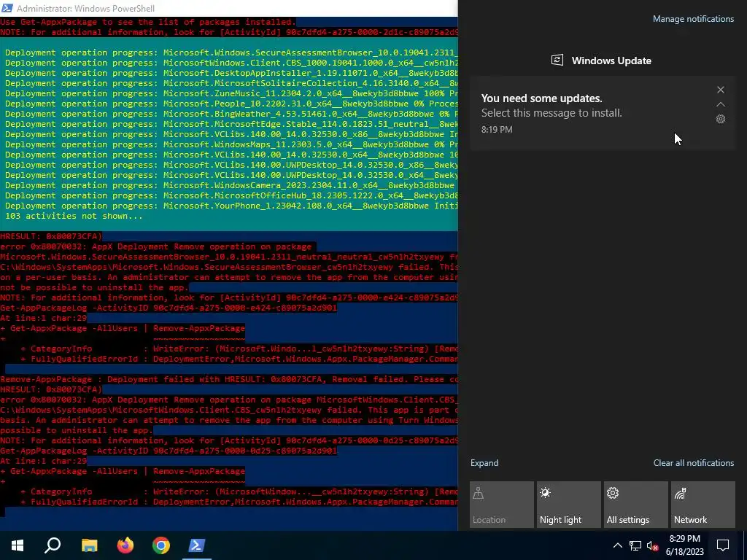The height and width of the screenshot is (560, 747).
Task: Open Firefox from the taskbar
Action: coord(125,545)
